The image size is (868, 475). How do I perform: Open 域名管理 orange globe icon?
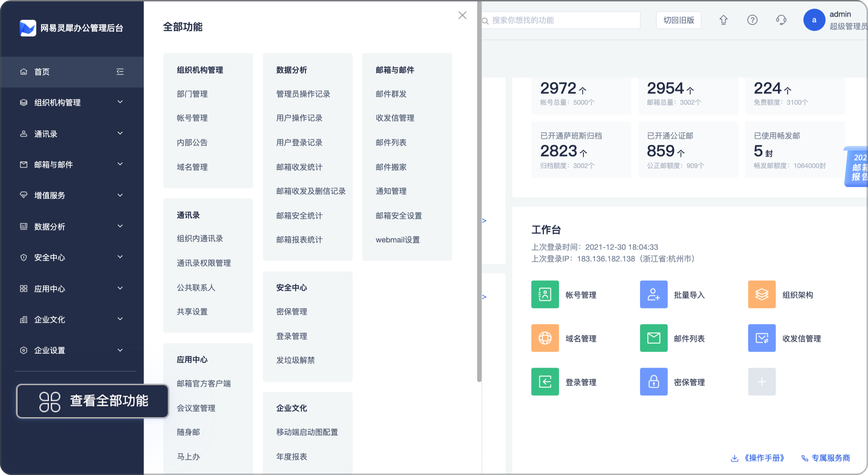coord(545,338)
